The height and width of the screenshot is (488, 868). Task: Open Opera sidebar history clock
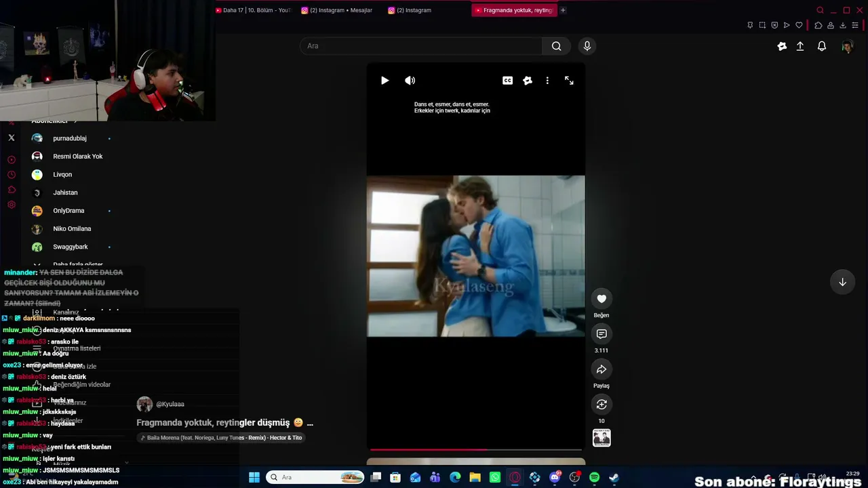pos(12,175)
